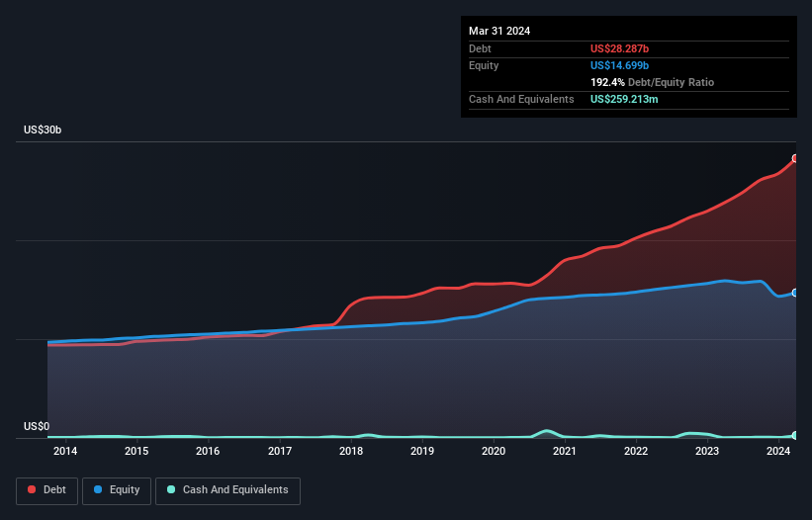The width and height of the screenshot is (812, 520).
Task: Click the Mar 31 2024 tooltip date
Action: (499, 31)
